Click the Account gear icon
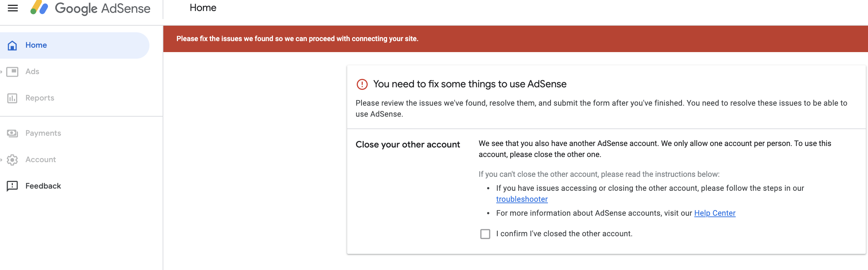 12,160
